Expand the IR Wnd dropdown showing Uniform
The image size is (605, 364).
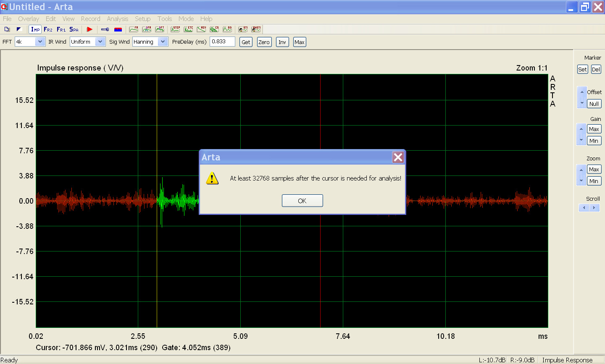click(100, 42)
